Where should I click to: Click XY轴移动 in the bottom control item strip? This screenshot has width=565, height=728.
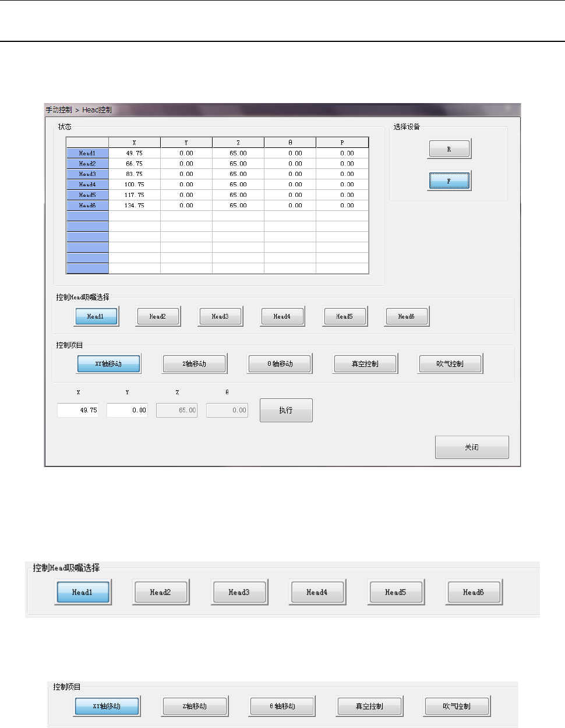(107, 706)
